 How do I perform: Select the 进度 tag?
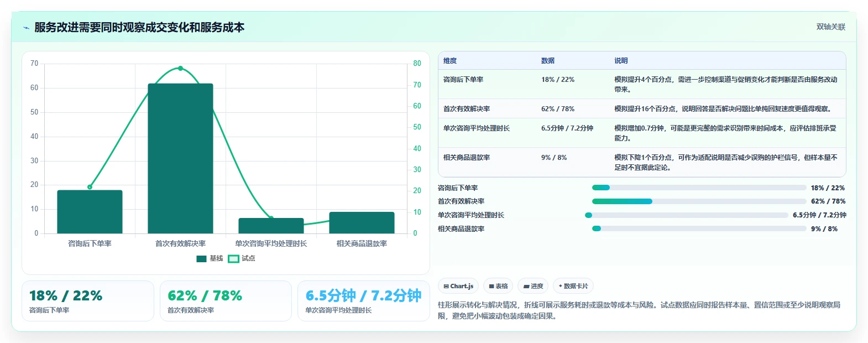point(534,286)
